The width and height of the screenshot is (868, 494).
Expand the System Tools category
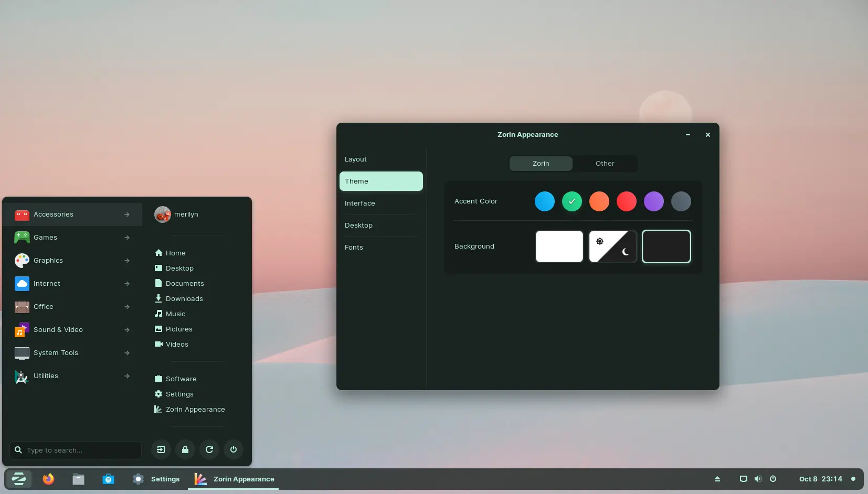click(72, 353)
